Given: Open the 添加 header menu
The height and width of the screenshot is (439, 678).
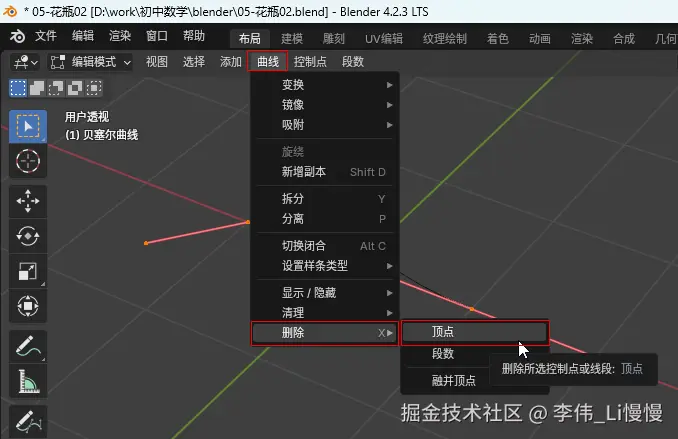Looking at the screenshot, I should pyautogui.click(x=230, y=62).
